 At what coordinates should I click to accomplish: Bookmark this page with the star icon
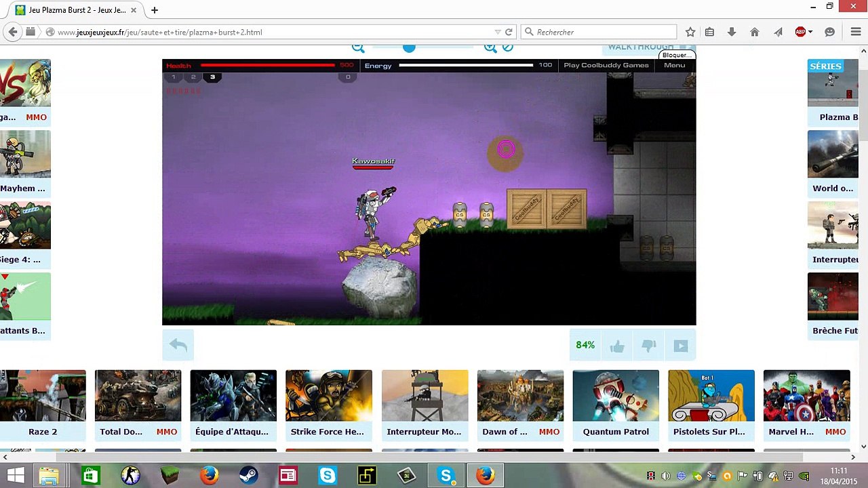coord(690,32)
